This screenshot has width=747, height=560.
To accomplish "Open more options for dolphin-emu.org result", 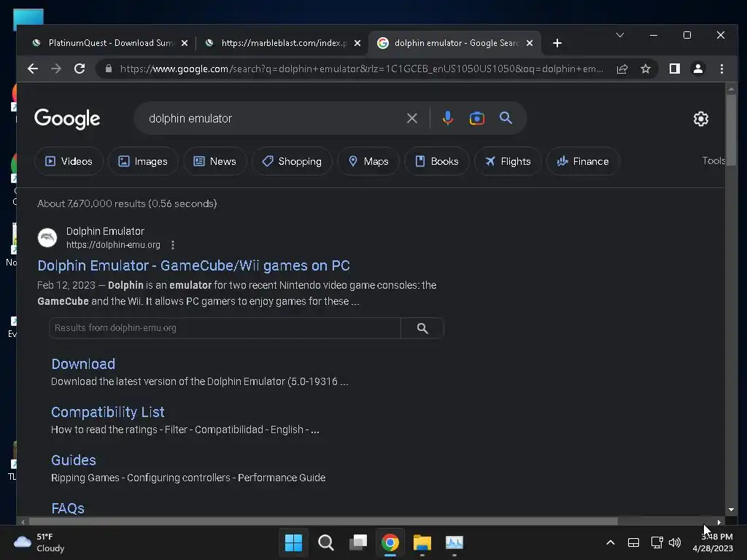I will click(x=172, y=245).
